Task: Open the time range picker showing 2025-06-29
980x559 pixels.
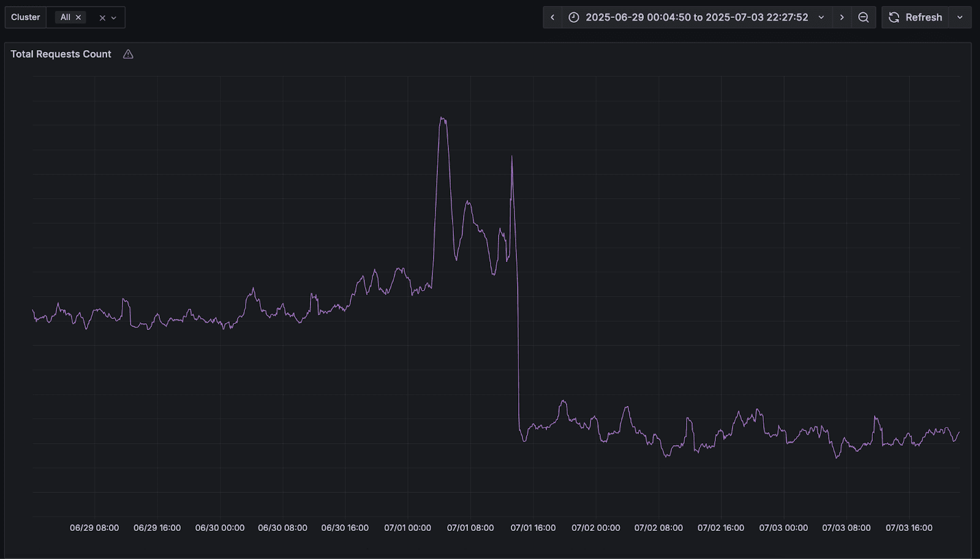Action: tap(698, 17)
